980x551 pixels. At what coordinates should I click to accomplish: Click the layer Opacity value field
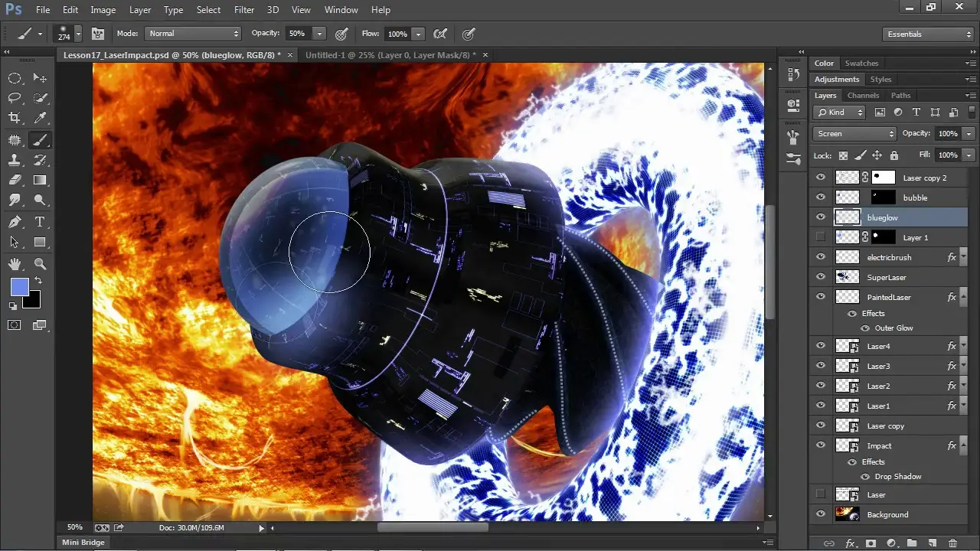(x=947, y=134)
